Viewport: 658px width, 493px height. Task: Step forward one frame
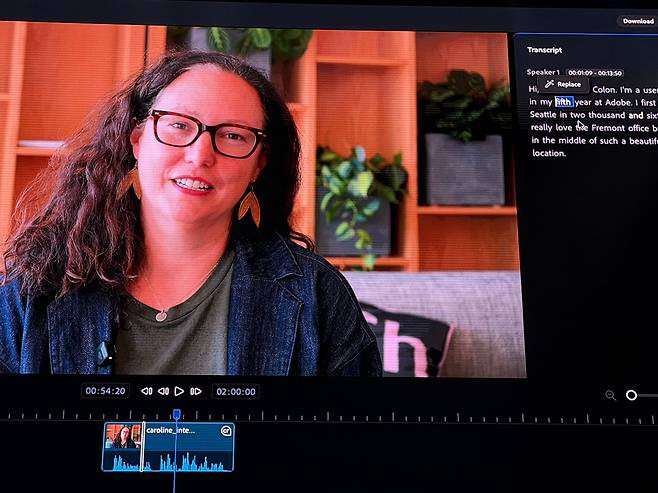[196, 391]
